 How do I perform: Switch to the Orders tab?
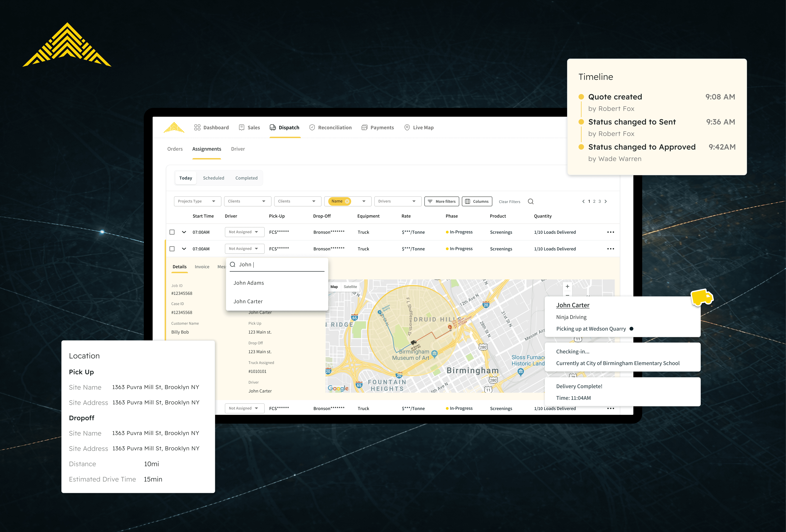click(175, 149)
